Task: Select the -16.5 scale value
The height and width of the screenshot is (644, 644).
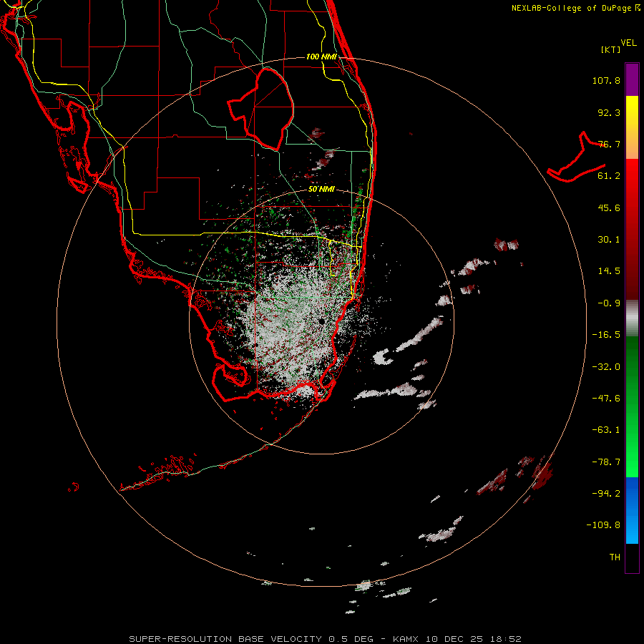Action: pos(606,335)
